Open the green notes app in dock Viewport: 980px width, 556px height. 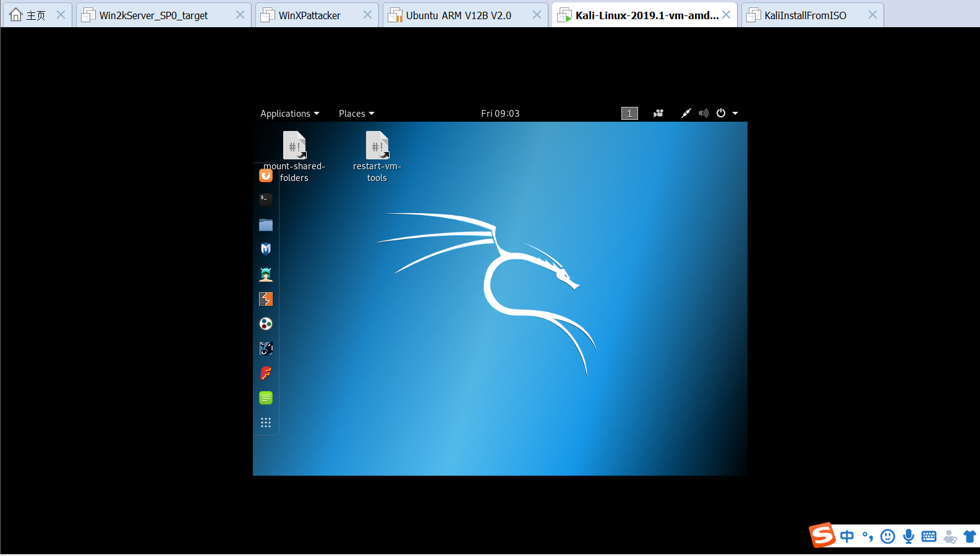266,398
